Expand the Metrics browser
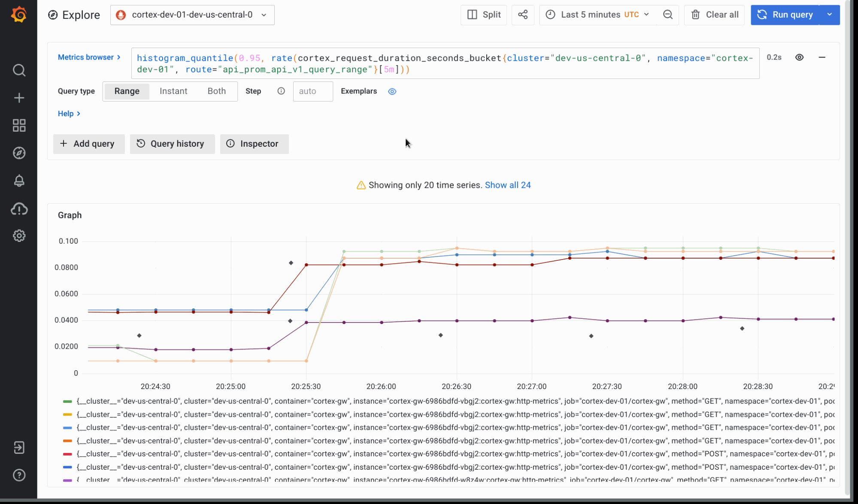Viewport: 858px width, 504px height. pyautogui.click(x=89, y=57)
